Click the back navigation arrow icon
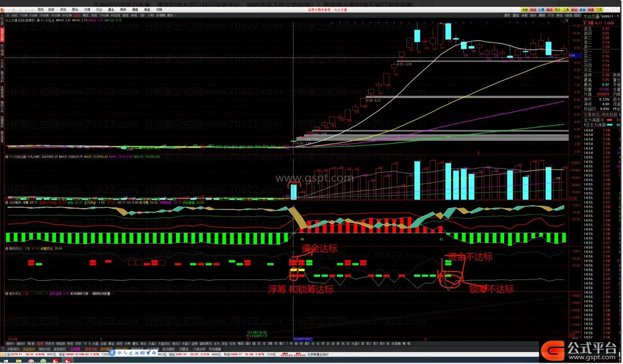Image resolution: width=623 pixels, height=364 pixels. click(x=20, y=10)
